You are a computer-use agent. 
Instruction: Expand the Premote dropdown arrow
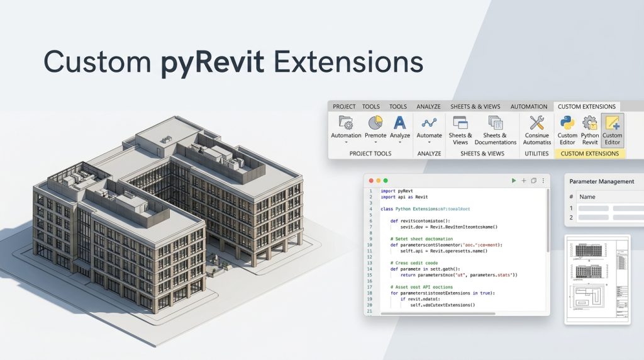coord(375,143)
